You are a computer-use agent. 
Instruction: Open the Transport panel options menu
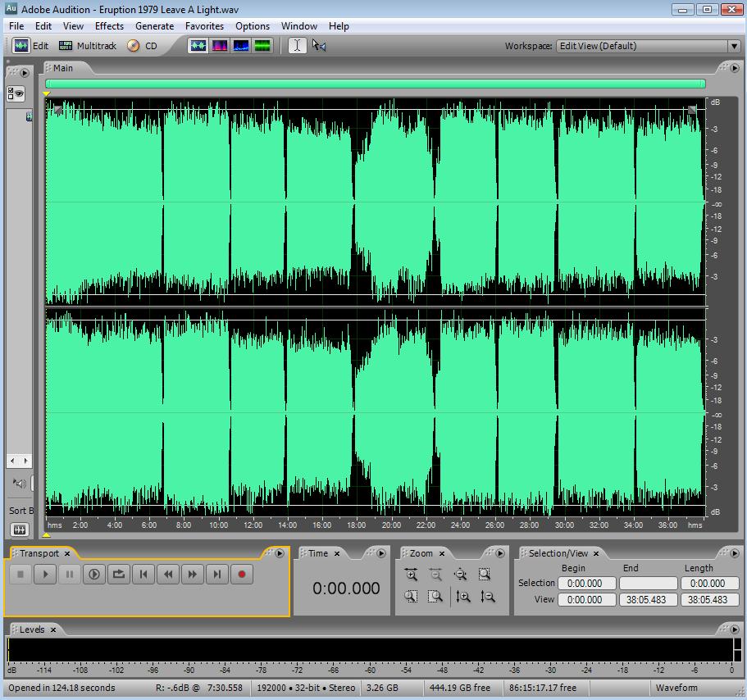click(x=280, y=553)
